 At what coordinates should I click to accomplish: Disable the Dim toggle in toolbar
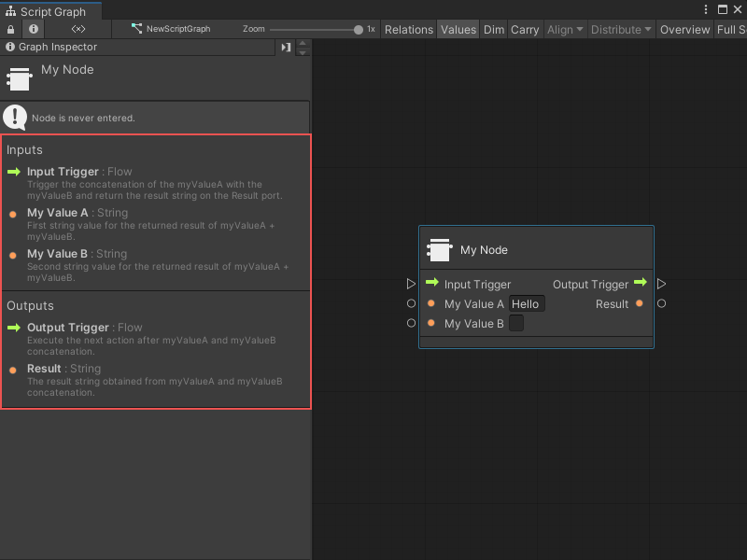click(493, 29)
